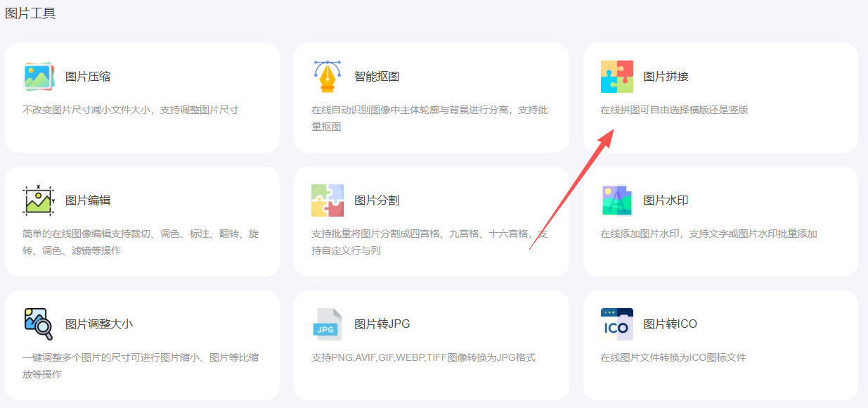Viewport: 868px width, 408px height.
Task: Click the 图片水印 letter A icon
Action: tap(617, 200)
